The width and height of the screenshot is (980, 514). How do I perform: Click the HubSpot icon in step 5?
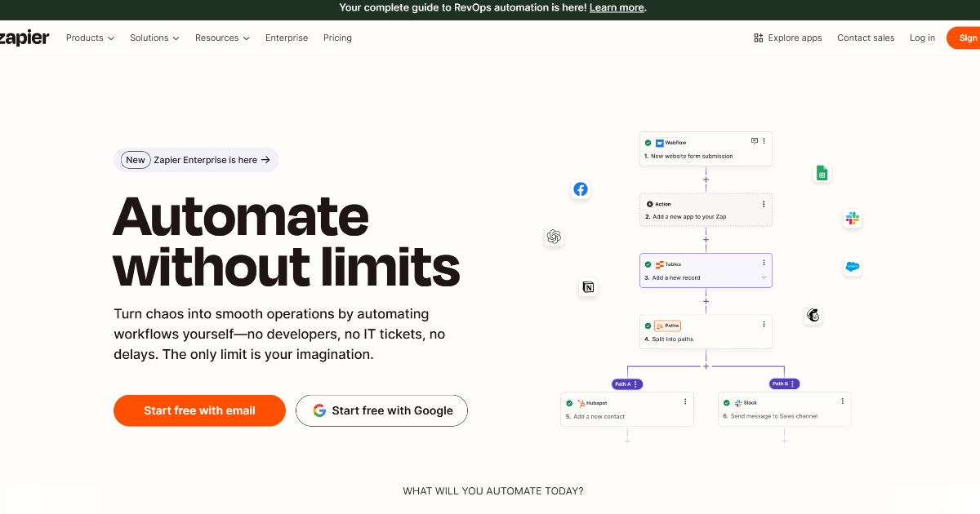[x=581, y=402]
